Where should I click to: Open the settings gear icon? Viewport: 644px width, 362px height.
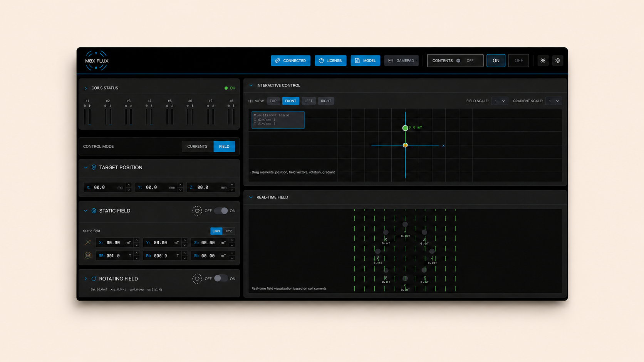tap(558, 61)
